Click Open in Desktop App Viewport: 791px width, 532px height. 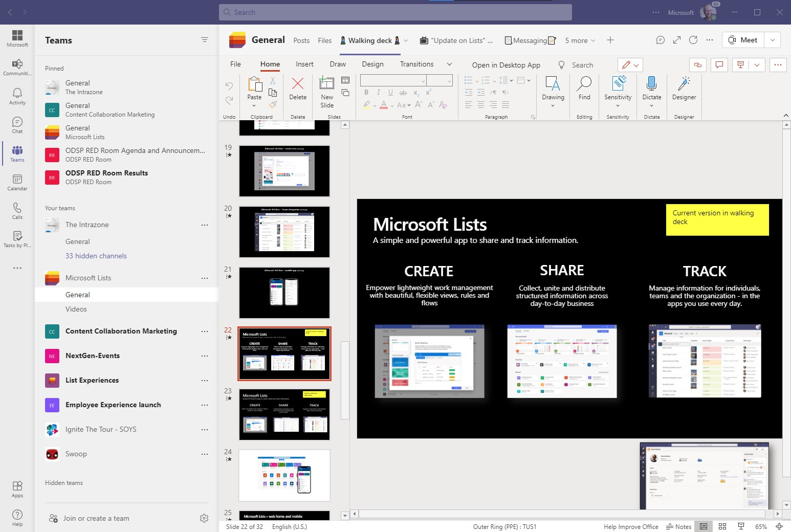point(506,65)
